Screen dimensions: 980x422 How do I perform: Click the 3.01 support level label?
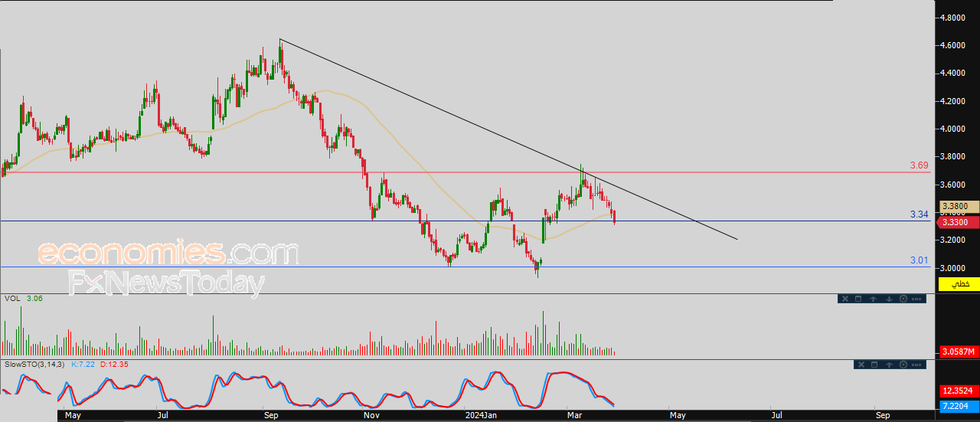click(919, 260)
